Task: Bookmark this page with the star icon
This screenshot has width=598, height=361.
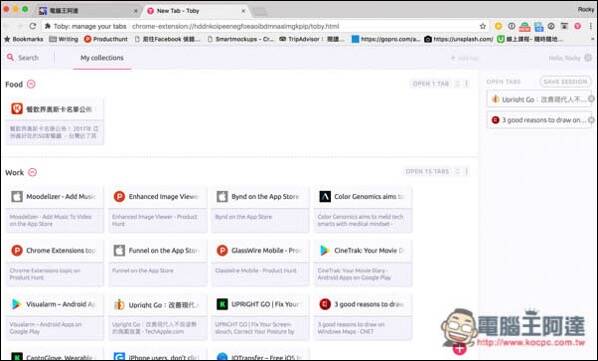Action: click(x=483, y=26)
